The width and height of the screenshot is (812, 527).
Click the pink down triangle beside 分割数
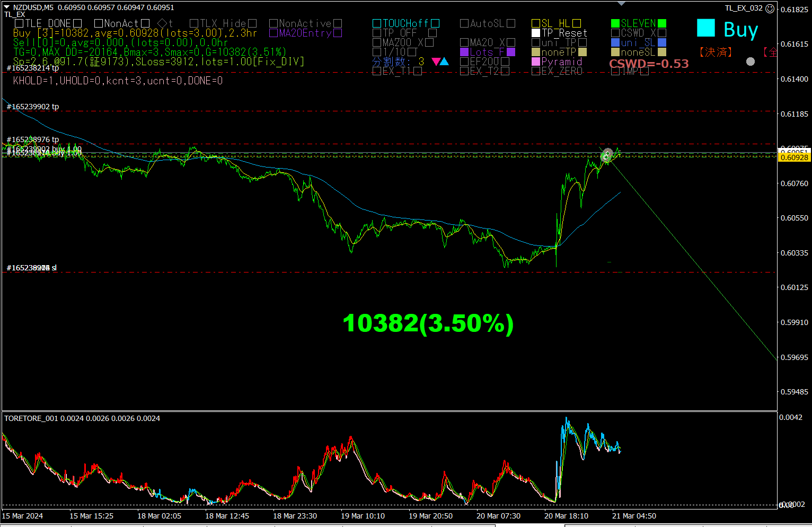point(436,62)
